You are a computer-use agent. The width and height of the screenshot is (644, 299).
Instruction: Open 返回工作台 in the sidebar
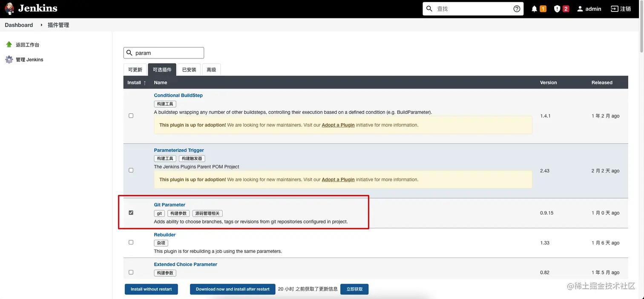[28, 45]
